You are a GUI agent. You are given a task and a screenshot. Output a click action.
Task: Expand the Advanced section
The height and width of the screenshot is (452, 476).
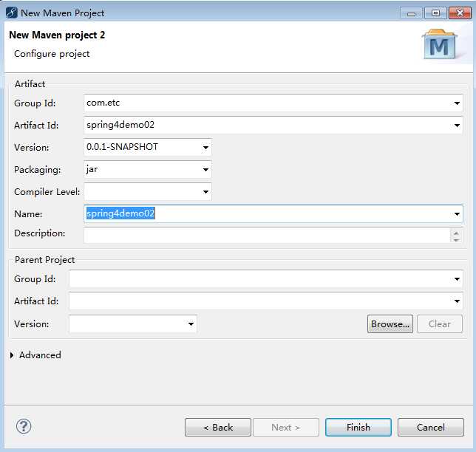click(12, 355)
